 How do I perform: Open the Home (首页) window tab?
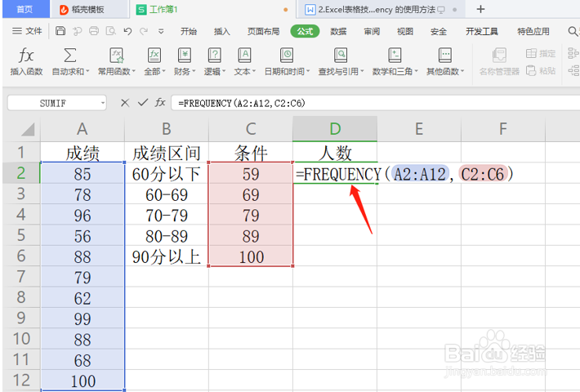(25, 9)
